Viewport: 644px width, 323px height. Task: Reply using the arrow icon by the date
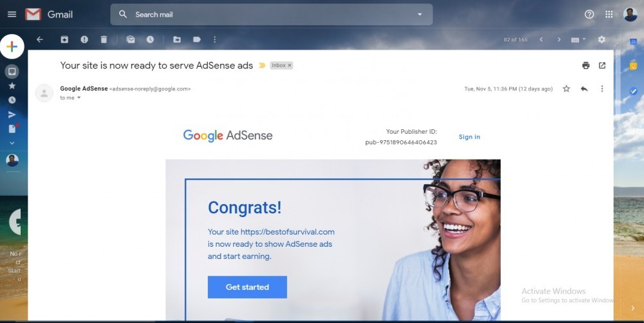[x=584, y=89]
